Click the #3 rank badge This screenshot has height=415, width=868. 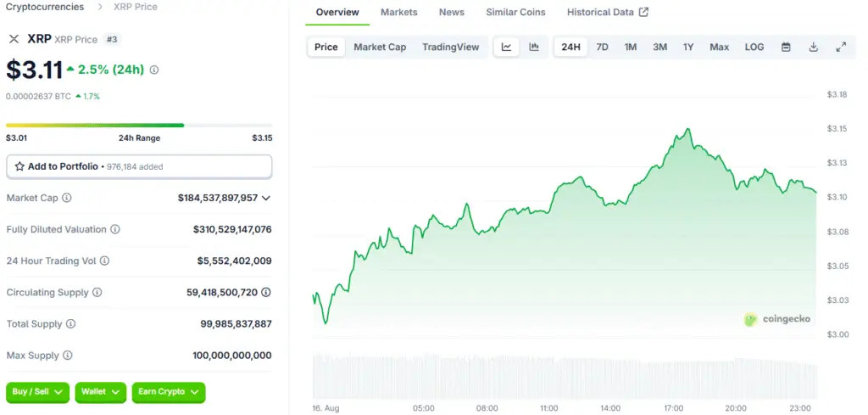(x=113, y=39)
